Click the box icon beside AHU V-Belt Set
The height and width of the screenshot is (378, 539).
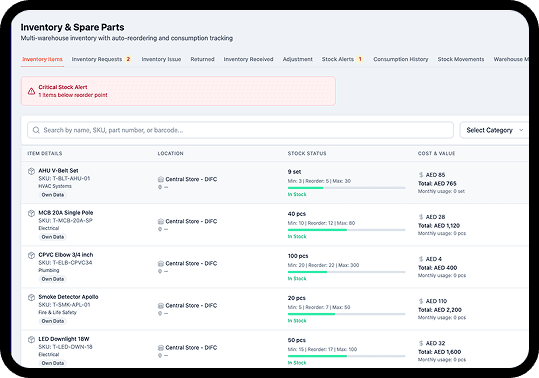[31, 171]
